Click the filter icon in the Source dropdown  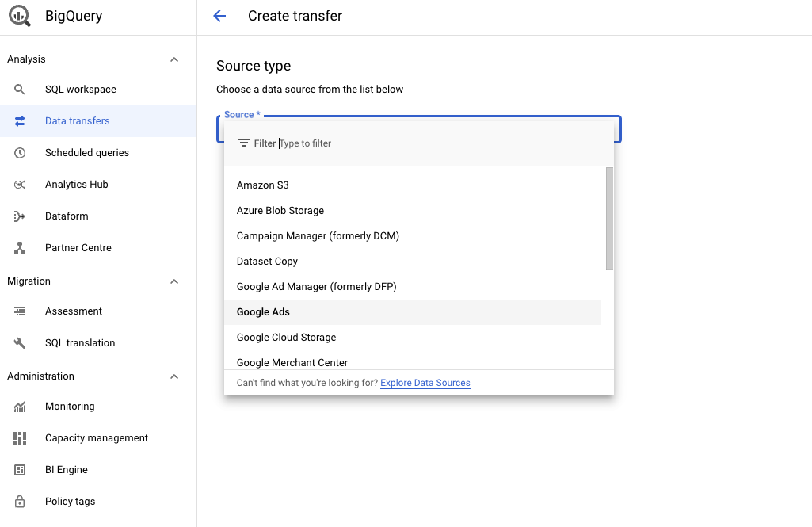243,143
